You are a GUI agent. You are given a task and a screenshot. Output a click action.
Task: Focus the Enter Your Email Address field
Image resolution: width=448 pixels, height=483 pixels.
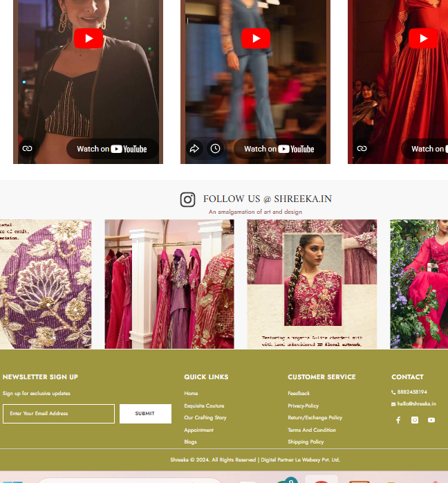coord(59,414)
